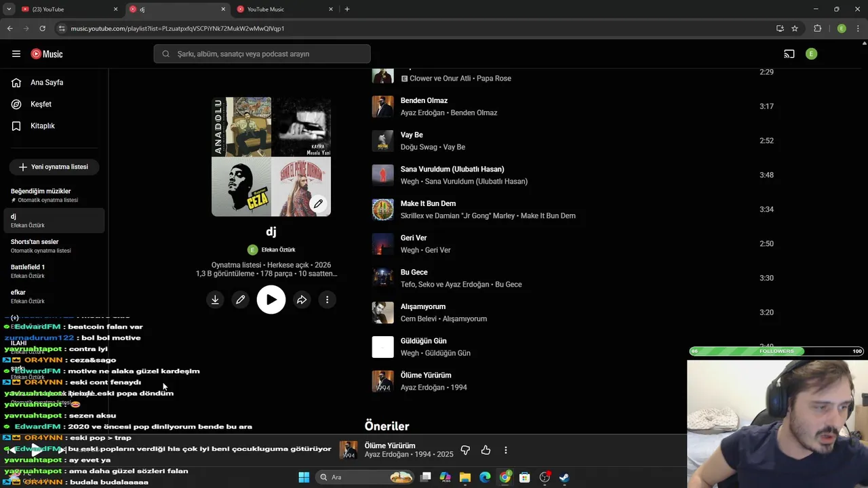
Task: Select Make It Bun Dem track thumbnail
Action: coord(382,209)
